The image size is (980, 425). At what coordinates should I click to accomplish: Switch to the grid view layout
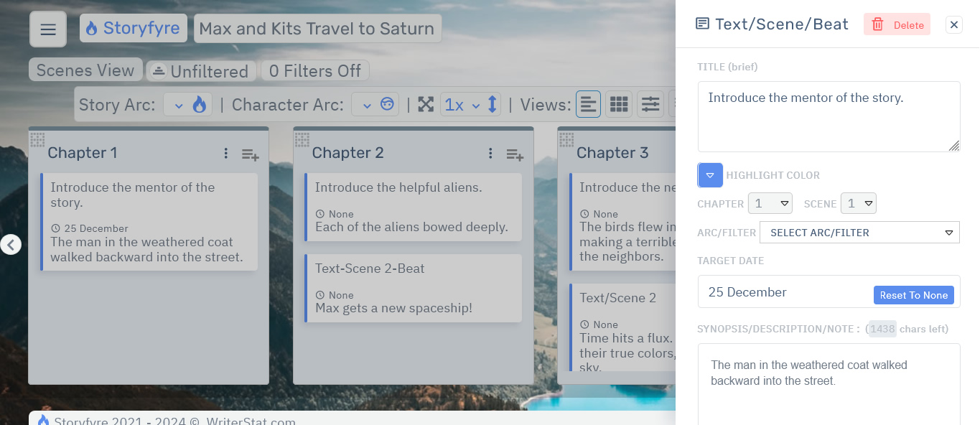click(619, 105)
